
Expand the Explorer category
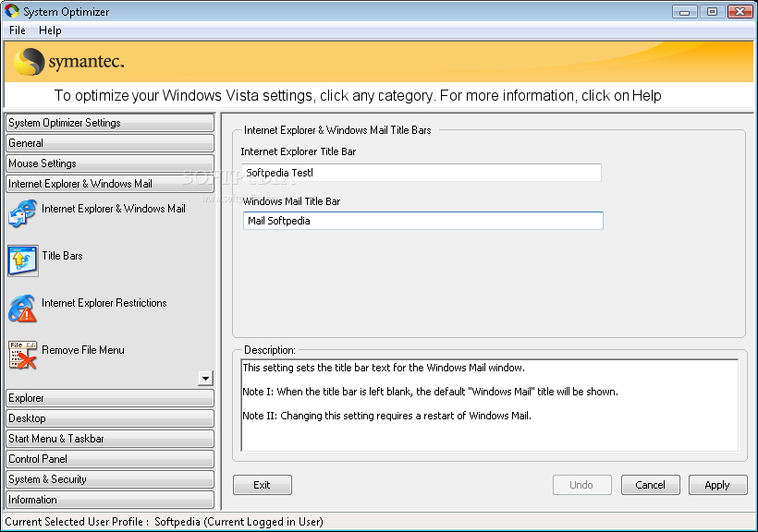[110, 398]
